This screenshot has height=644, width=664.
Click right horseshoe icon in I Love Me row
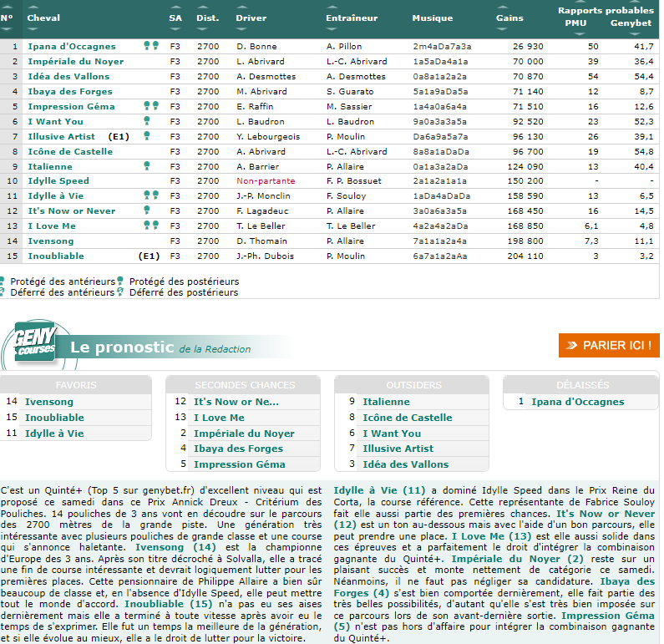pyautogui.click(x=155, y=226)
